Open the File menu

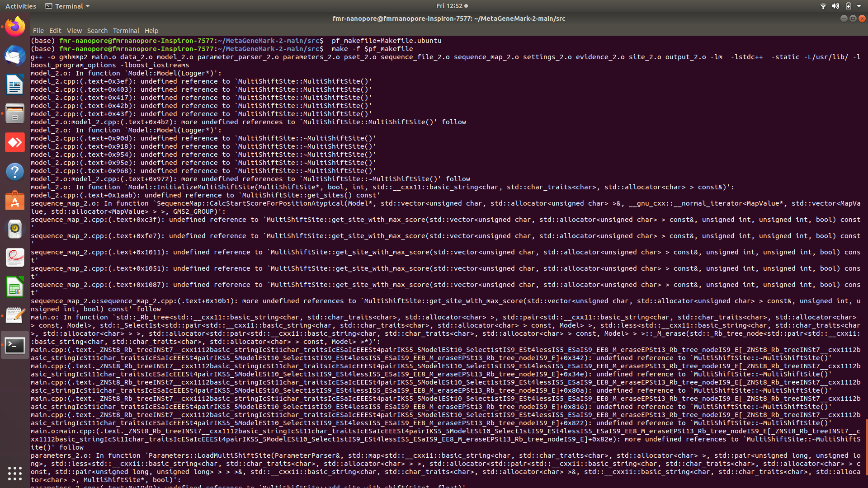38,31
